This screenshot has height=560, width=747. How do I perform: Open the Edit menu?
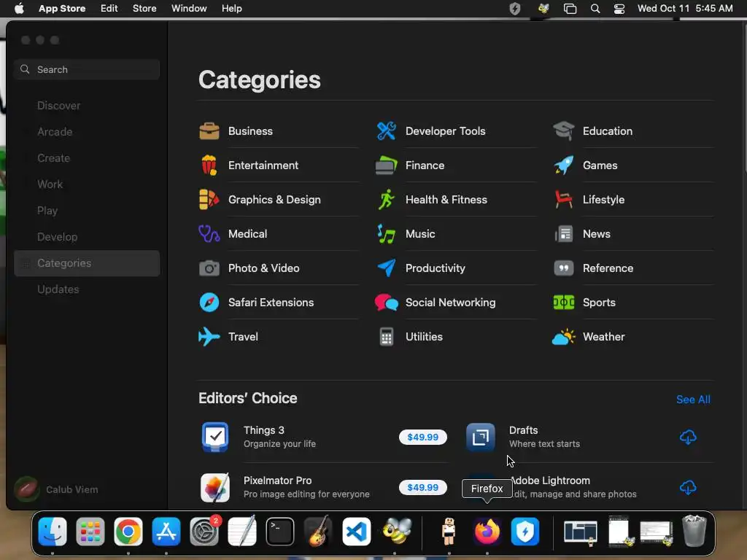point(109,9)
